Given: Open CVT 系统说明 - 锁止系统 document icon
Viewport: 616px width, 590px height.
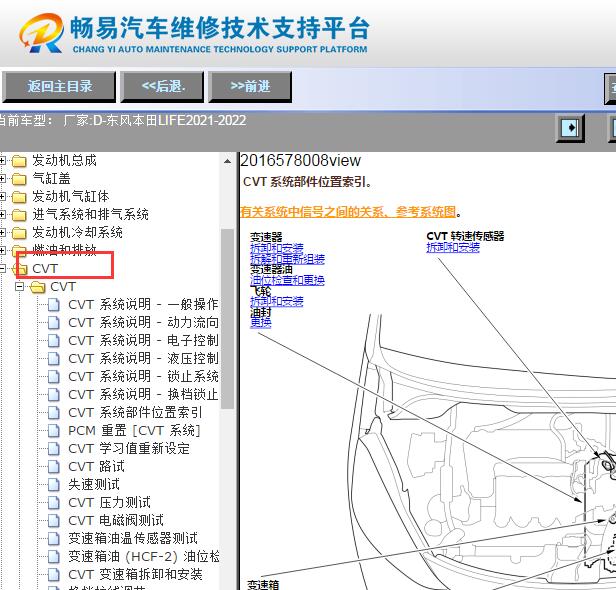Looking at the screenshot, I should click(54, 377).
